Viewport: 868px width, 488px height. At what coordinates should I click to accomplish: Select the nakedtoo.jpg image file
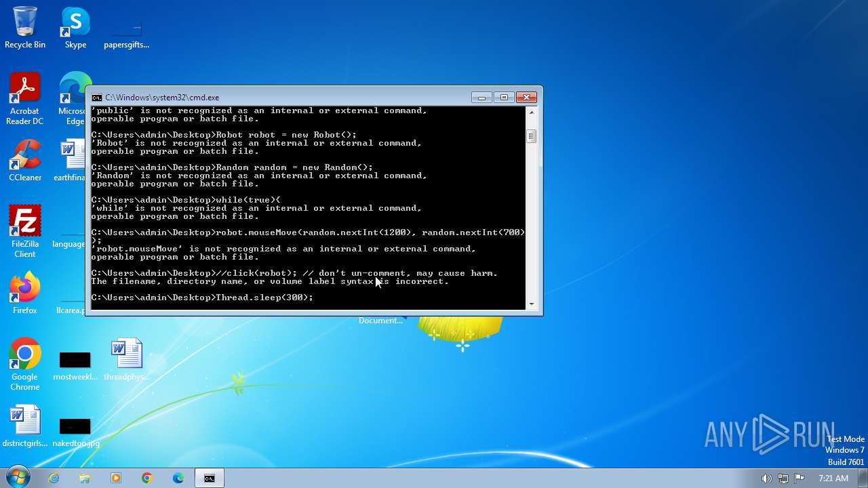[x=75, y=432]
